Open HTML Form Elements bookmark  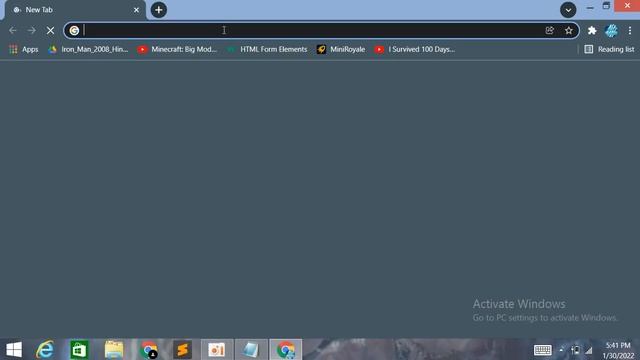(x=267, y=49)
